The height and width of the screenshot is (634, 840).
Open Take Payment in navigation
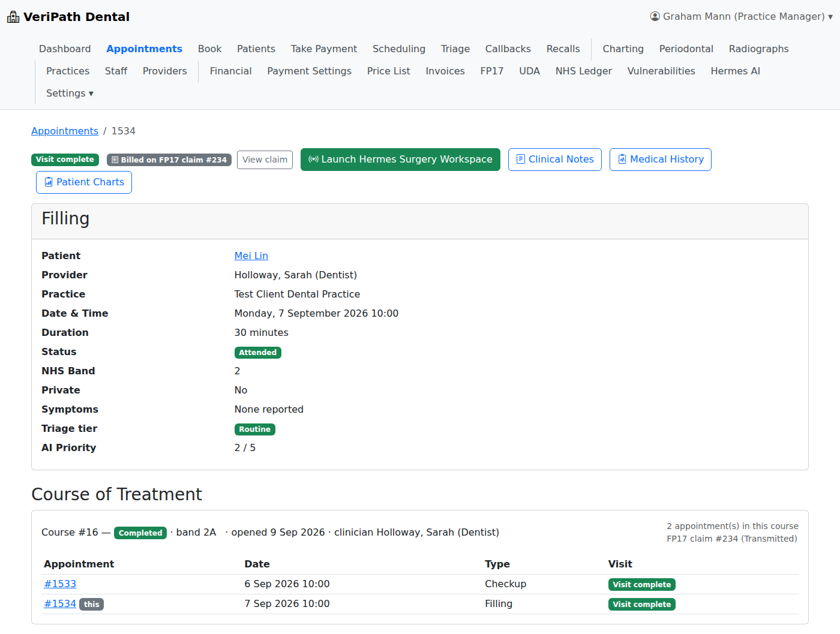point(324,49)
